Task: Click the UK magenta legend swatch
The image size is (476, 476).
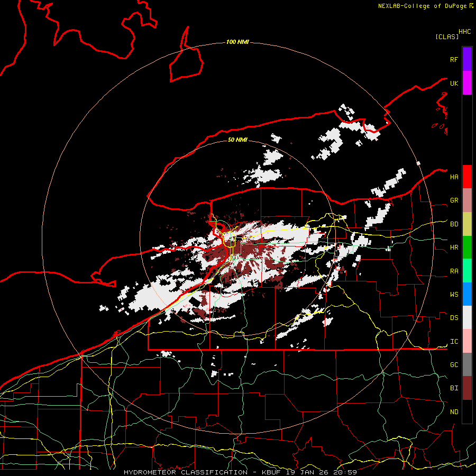Action: tap(467, 83)
